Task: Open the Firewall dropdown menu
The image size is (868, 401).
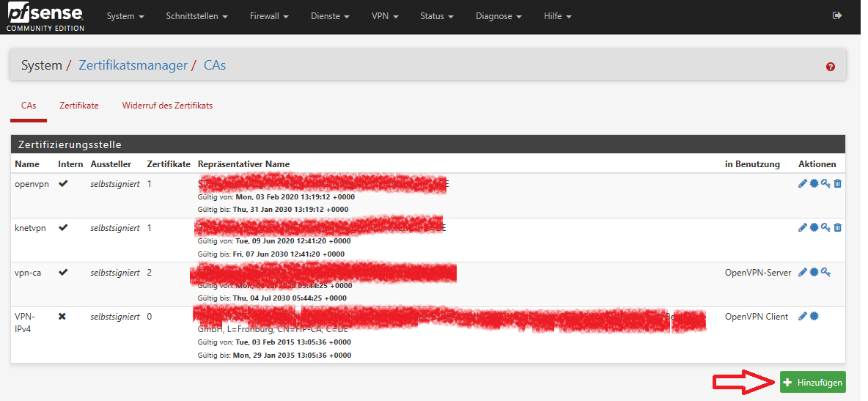Action: (x=268, y=16)
